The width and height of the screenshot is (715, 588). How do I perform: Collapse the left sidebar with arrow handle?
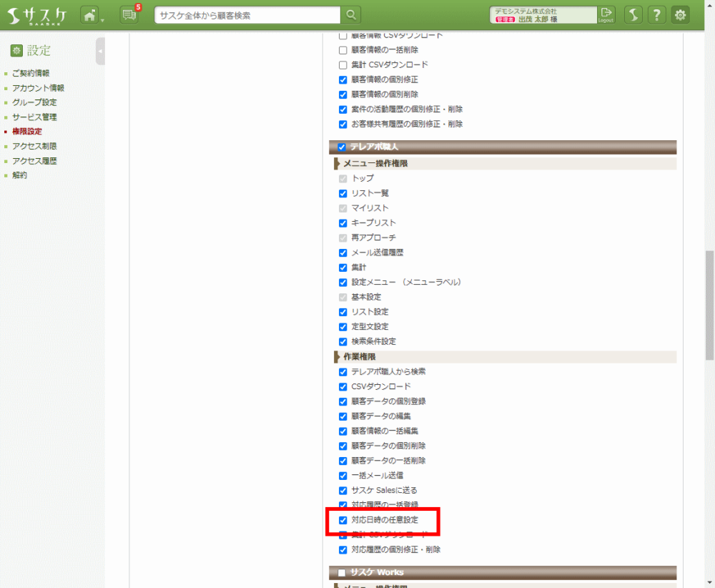click(x=100, y=51)
